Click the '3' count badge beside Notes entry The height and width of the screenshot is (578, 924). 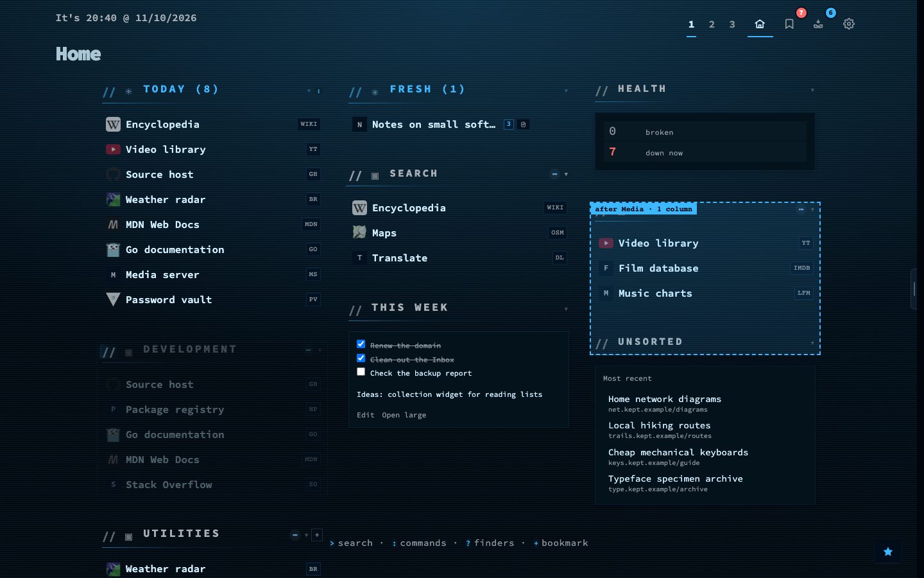[509, 125]
